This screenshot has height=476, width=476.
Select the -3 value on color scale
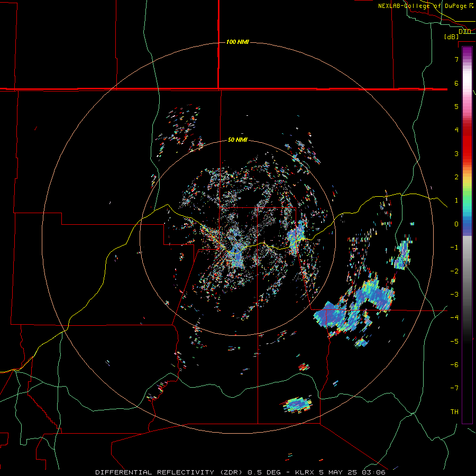[x=454, y=295]
